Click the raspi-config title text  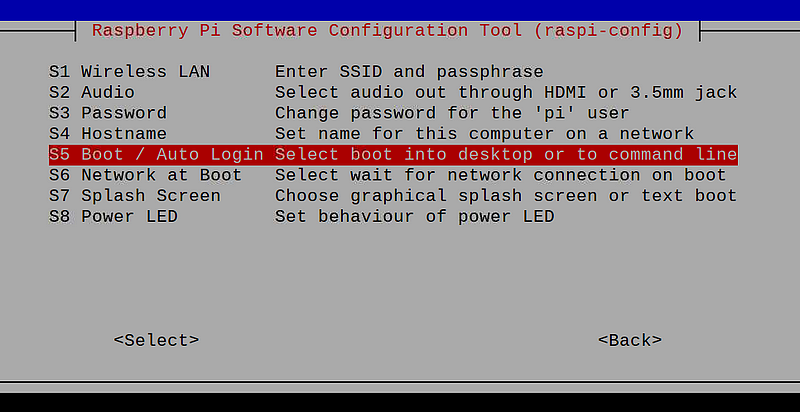coord(388,31)
